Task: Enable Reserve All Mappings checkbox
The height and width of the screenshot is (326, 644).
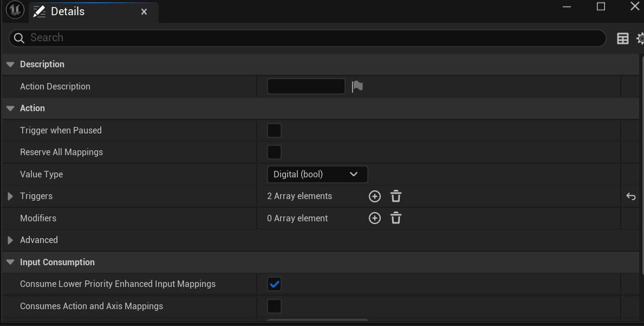Action: coord(275,152)
